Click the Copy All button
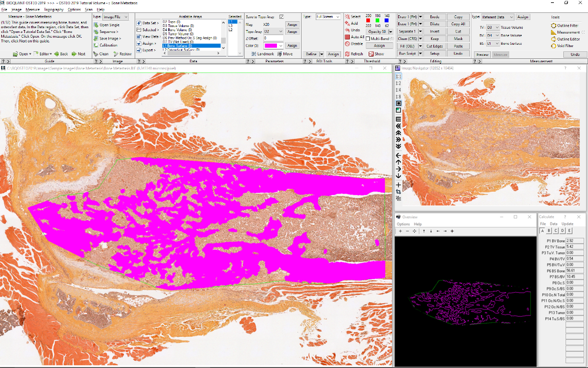The width and height of the screenshot is (588, 368). tap(458, 24)
